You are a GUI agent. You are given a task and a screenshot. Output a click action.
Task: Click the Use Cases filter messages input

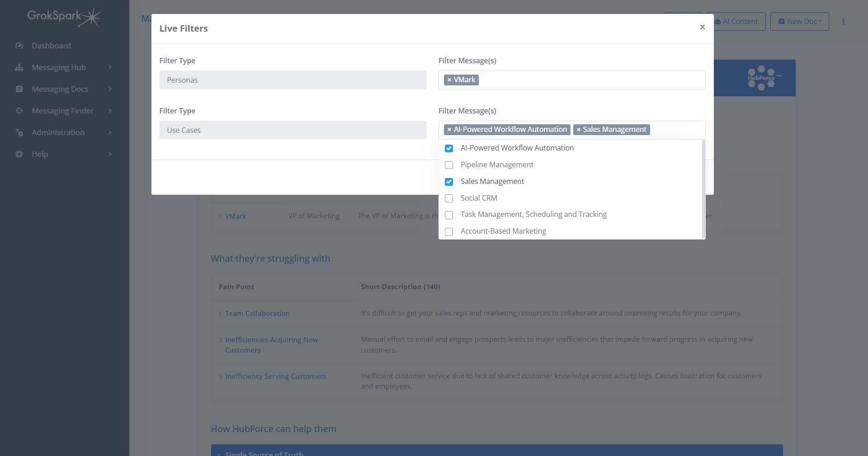[571, 130]
